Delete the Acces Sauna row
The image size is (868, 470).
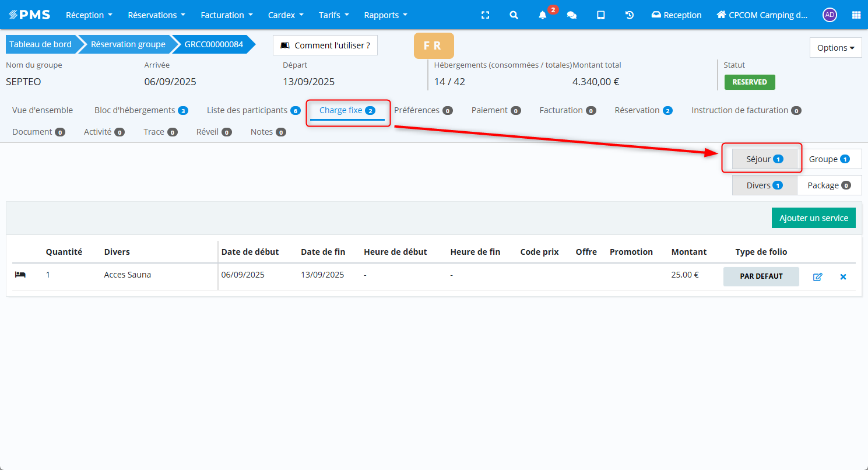coord(843,277)
